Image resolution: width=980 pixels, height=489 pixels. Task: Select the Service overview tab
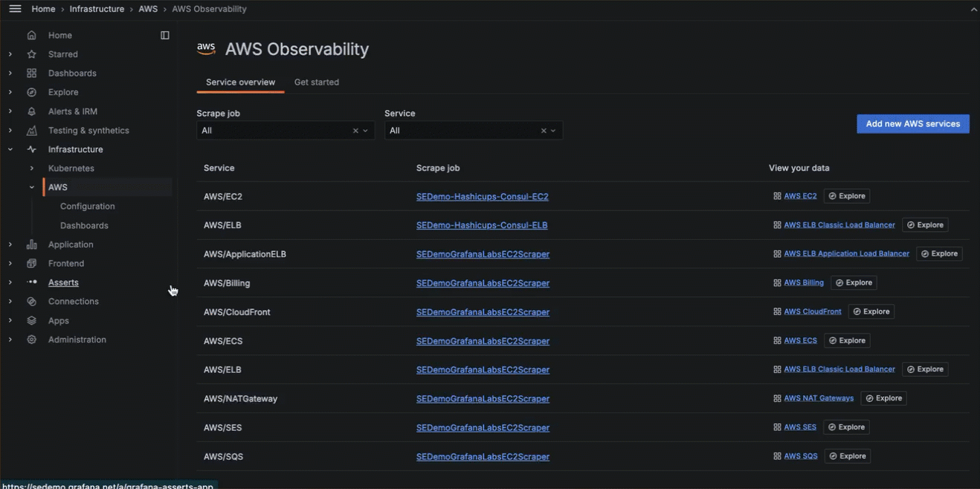pyautogui.click(x=240, y=82)
